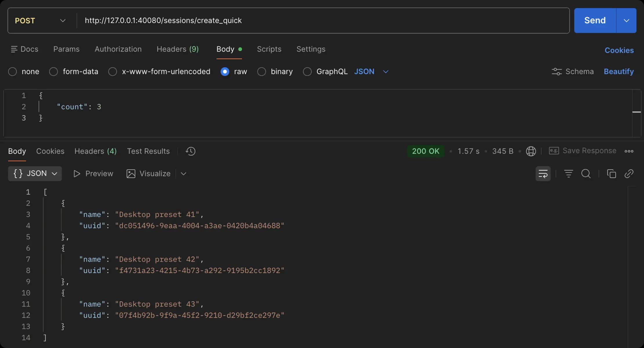Click the request URL input field
This screenshot has width=644, height=348.
[x=319, y=21]
